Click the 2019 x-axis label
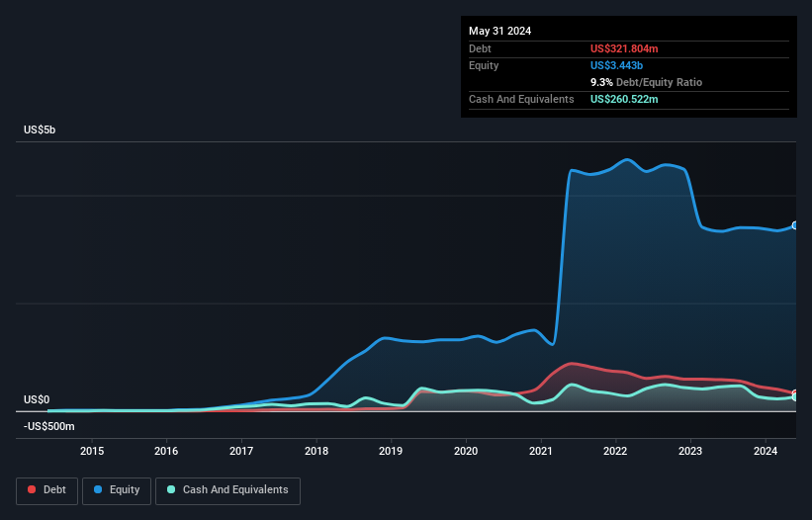This screenshot has width=812, height=520. click(x=391, y=451)
